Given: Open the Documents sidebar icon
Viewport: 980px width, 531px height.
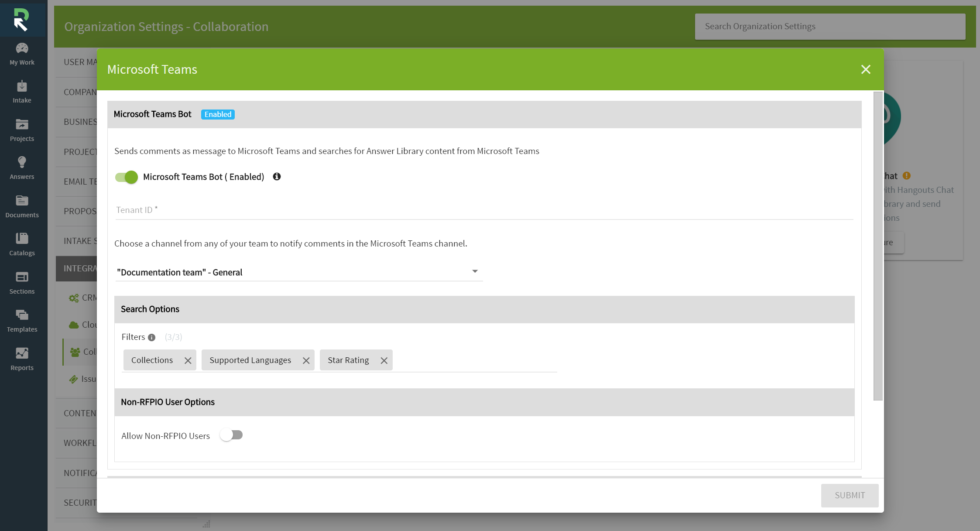Looking at the screenshot, I should coord(22,200).
